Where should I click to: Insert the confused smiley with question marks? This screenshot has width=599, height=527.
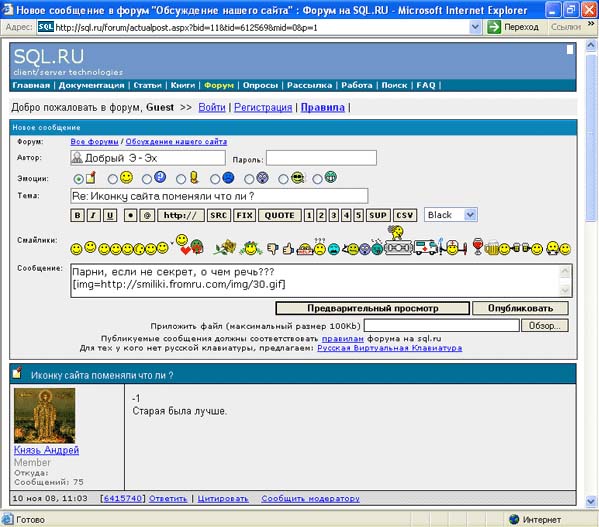click(320, 247)
